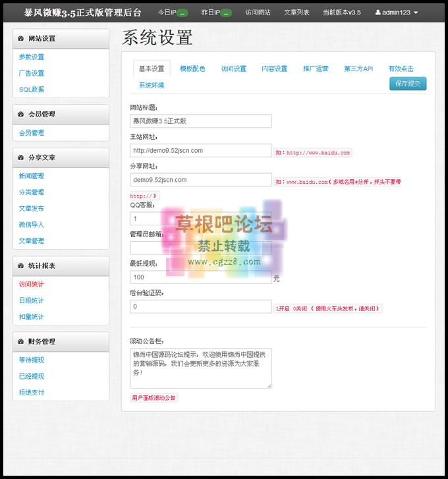The image size is (448, 479).
Task: Click the 后台验证码 input field
Action: (200, 306)
